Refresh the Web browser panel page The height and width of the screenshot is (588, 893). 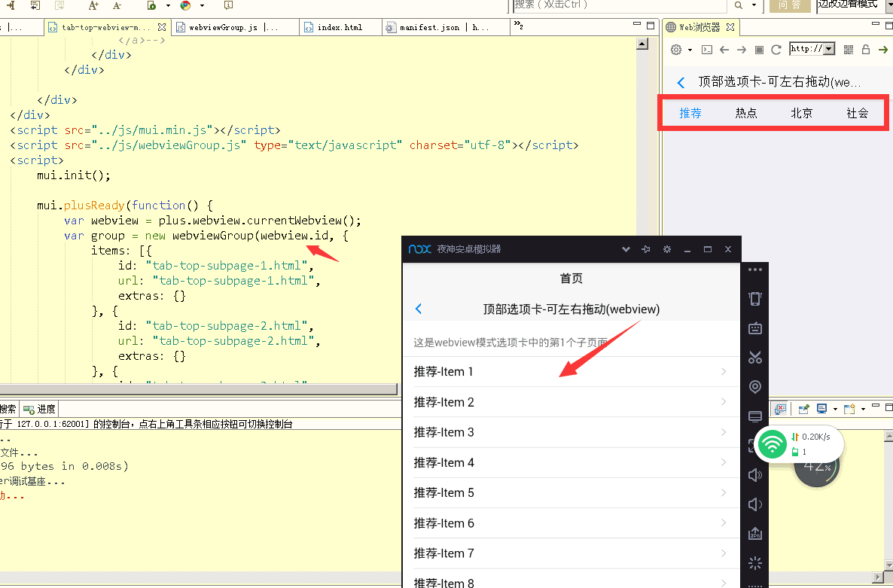(x=776, y=50)
